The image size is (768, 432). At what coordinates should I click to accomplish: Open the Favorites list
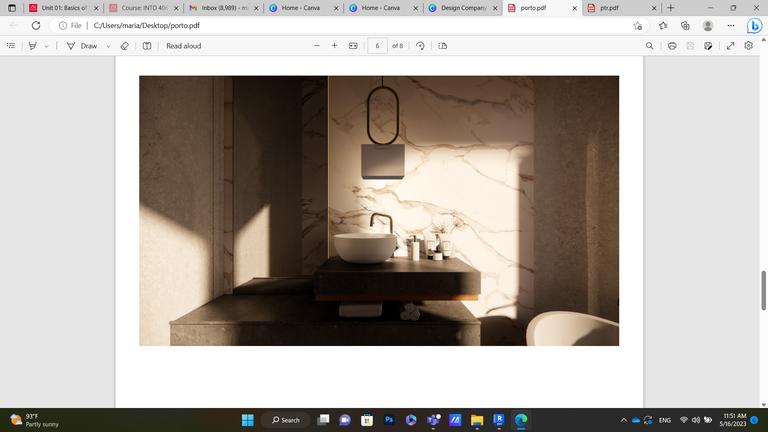663,26
